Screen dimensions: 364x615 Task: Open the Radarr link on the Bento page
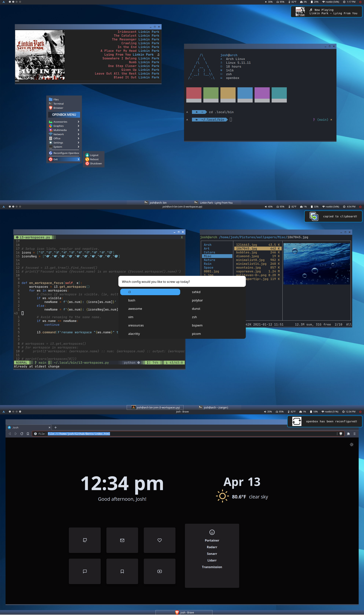coord(212,547)
